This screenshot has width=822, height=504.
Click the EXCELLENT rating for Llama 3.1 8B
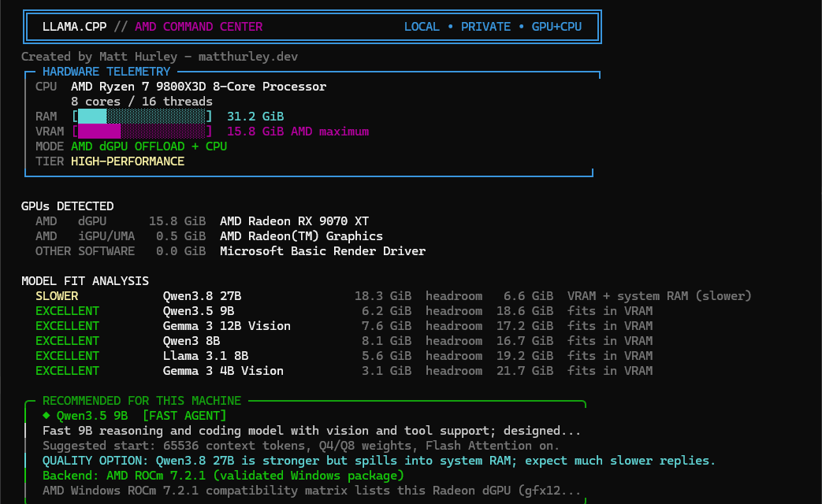point(67,356)
